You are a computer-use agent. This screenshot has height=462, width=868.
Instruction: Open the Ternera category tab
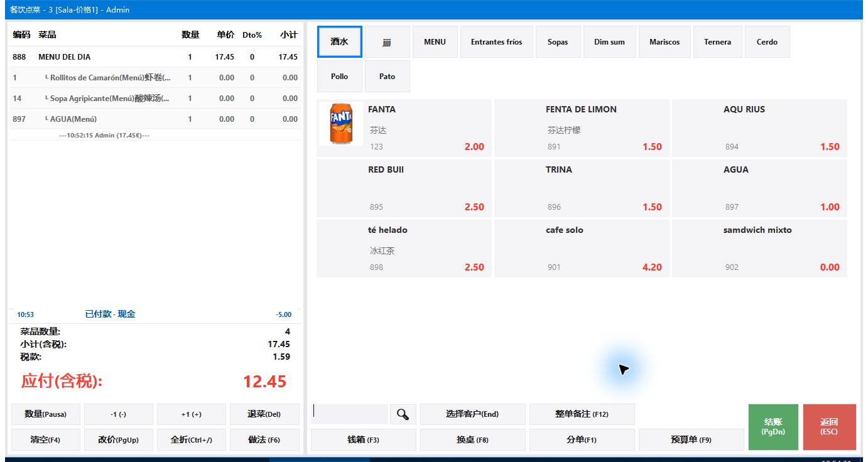click(x=717, y=42)
